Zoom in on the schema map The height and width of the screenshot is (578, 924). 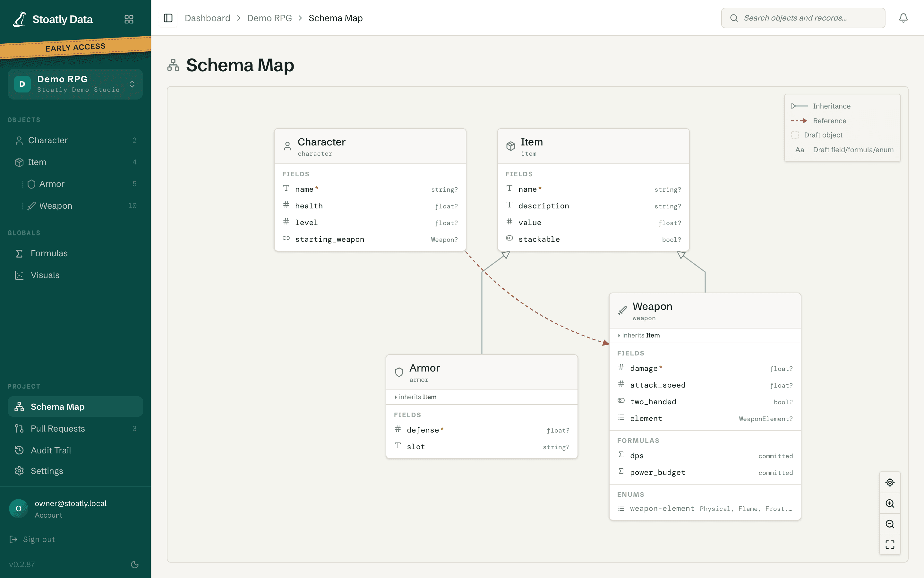890,504
